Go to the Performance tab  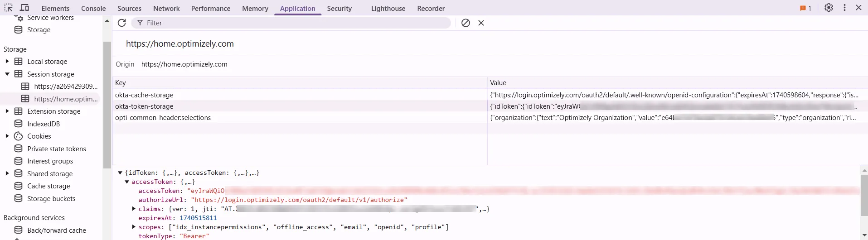211,8
